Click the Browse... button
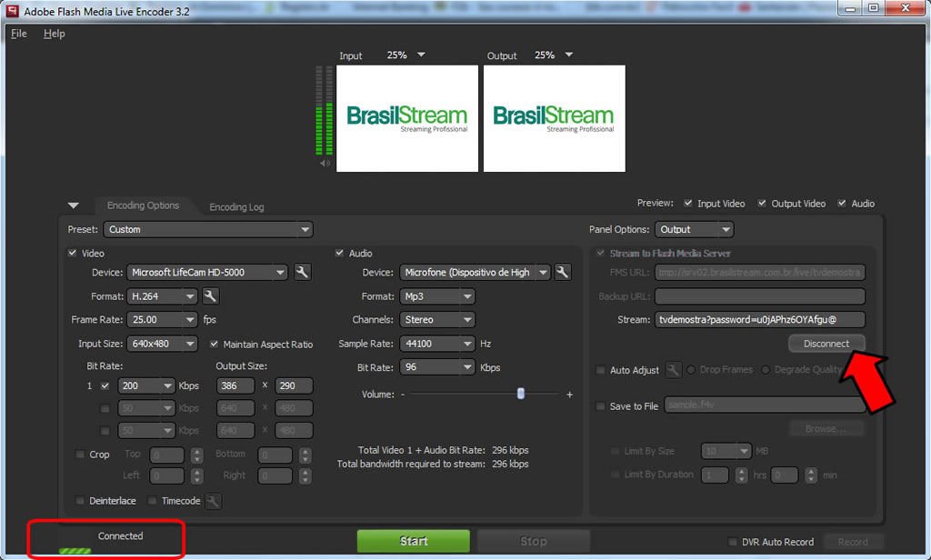The height and width of the screenshot is (560, 931). pyautogui.click(x=826, y=429)
